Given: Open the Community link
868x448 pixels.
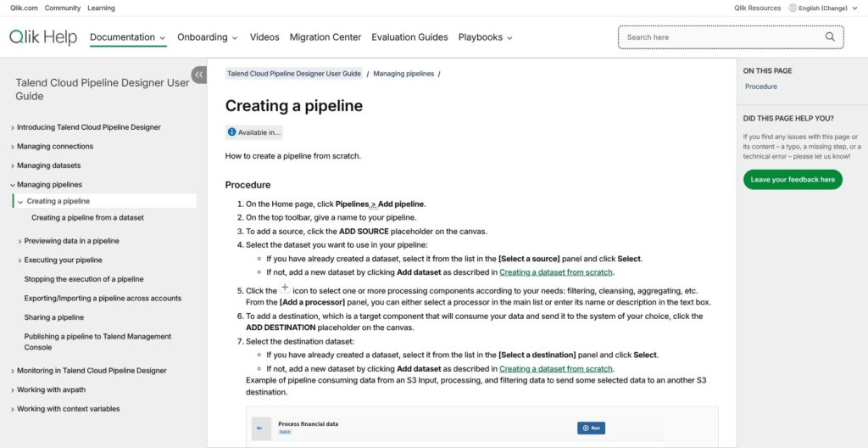Looking at the screenshot, I should pyautogui.click(x=62, y=8).
